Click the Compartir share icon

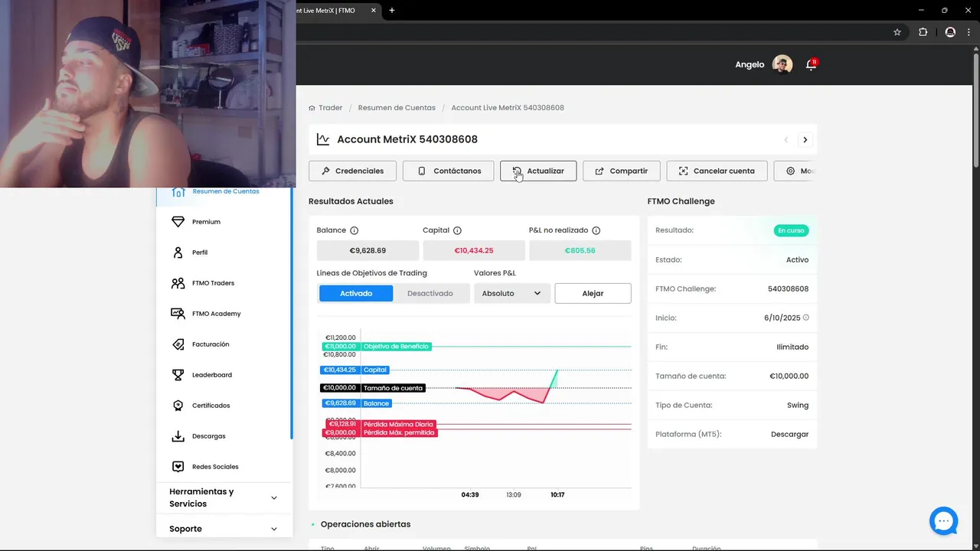(x=599, y=171)
